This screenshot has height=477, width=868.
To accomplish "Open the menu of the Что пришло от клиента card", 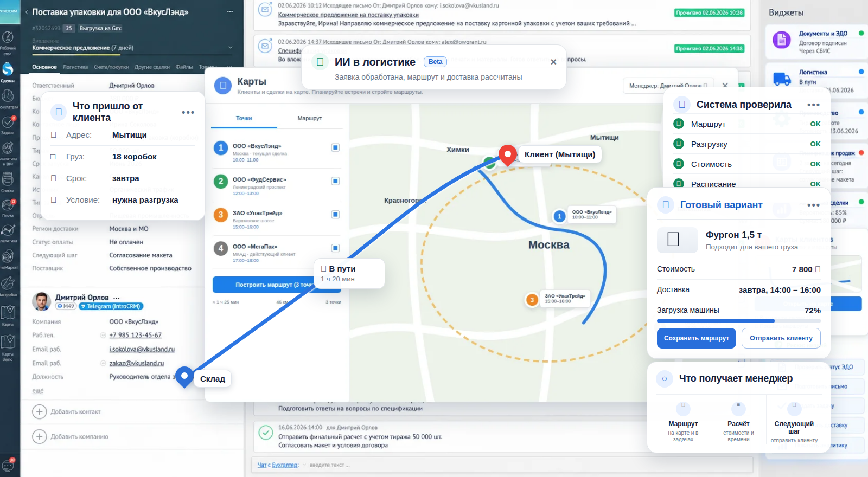I will pos(188,112).
